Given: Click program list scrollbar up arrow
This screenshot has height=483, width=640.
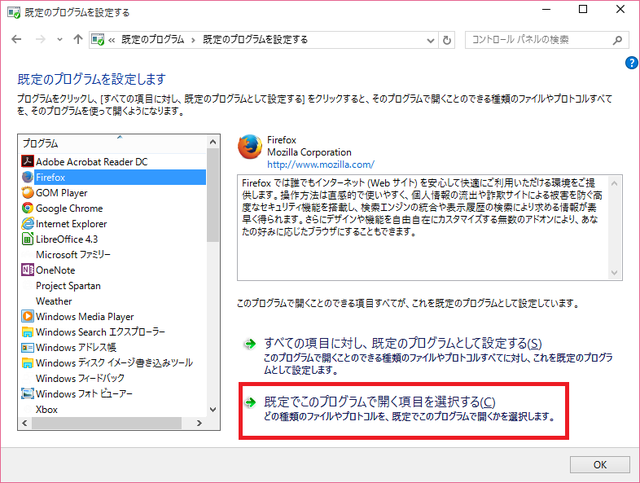Looking at the screenshot, I should [x=213, y=142].
